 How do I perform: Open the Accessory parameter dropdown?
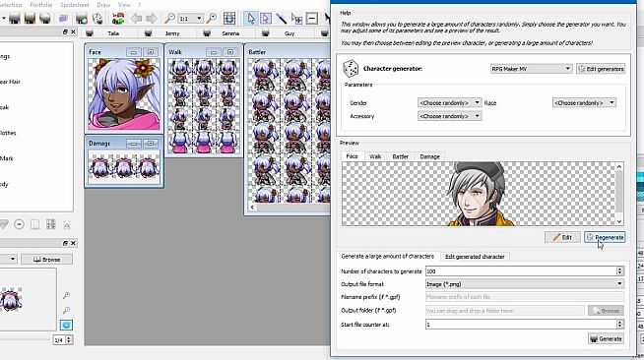449,116
